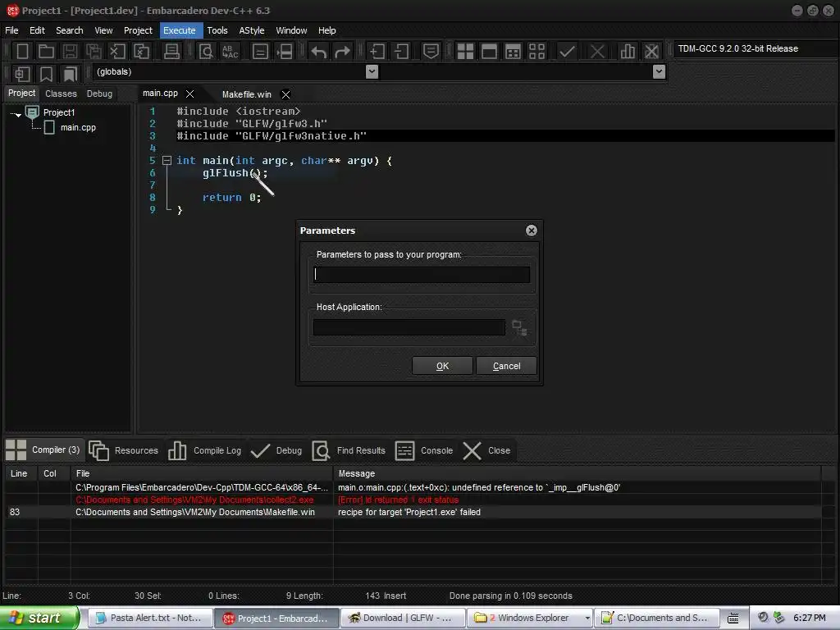
Task: Open the Execute menu
Action: (x=180, y=30)
